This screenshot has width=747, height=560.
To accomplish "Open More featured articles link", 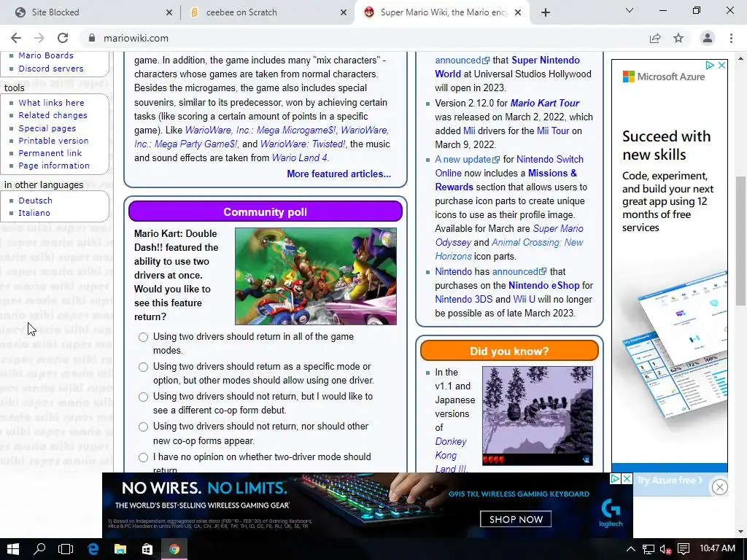I will 338,174.
